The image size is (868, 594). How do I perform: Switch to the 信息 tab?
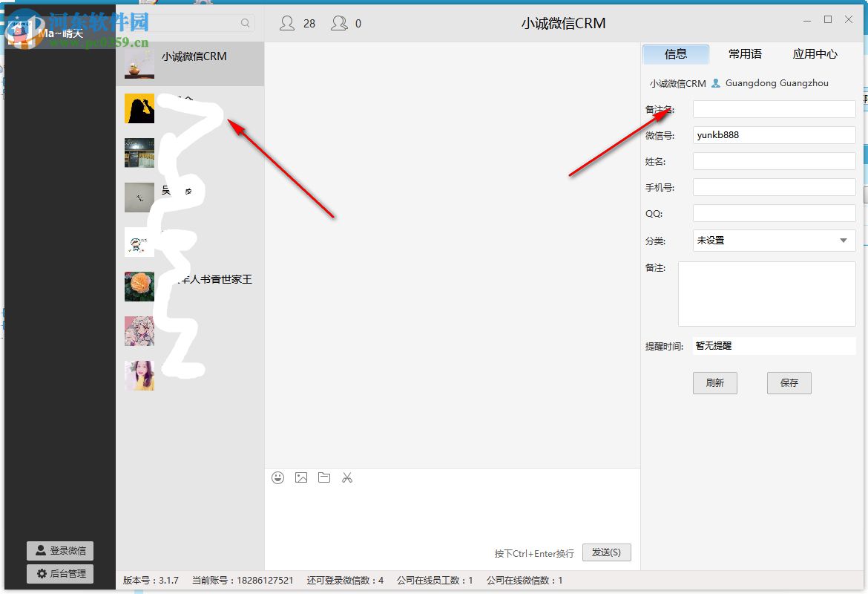(x=675, y=54)
